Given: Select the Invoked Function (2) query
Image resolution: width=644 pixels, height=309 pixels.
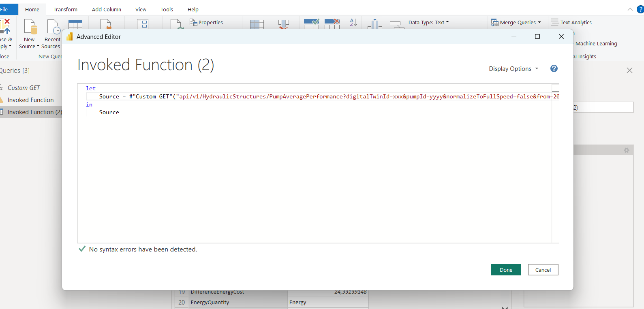Looking at the screenshot, I should point(30,112).
